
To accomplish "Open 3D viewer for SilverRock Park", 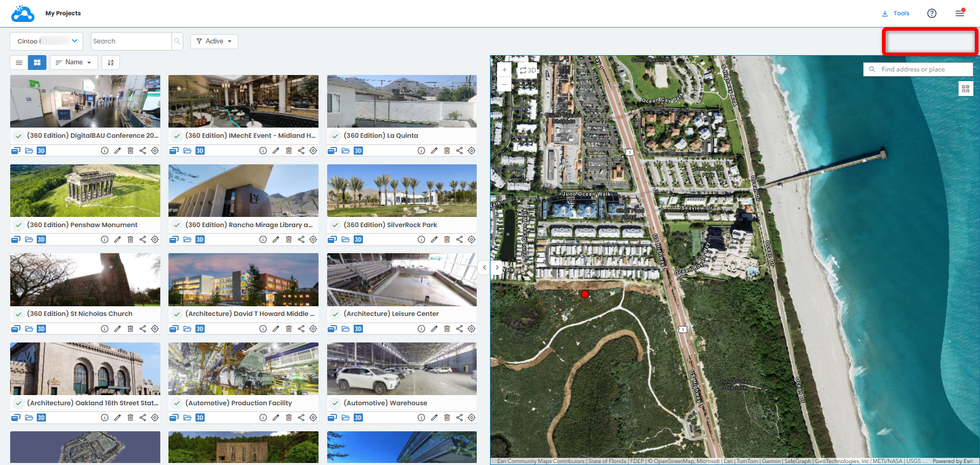I will [358, 239].
